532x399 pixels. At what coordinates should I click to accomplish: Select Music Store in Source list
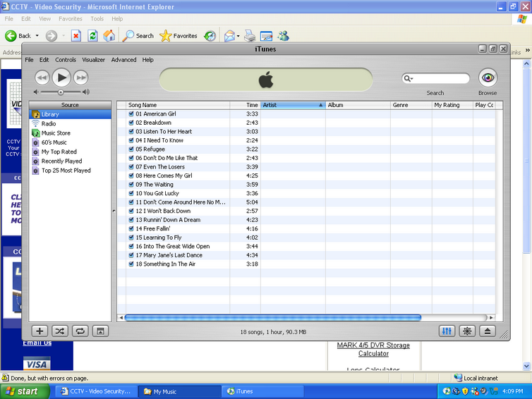[x=56, y=133]
